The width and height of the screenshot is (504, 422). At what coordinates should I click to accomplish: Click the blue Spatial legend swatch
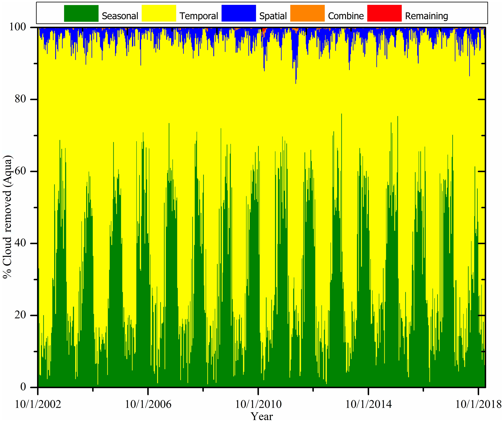(x=239, y=13)
